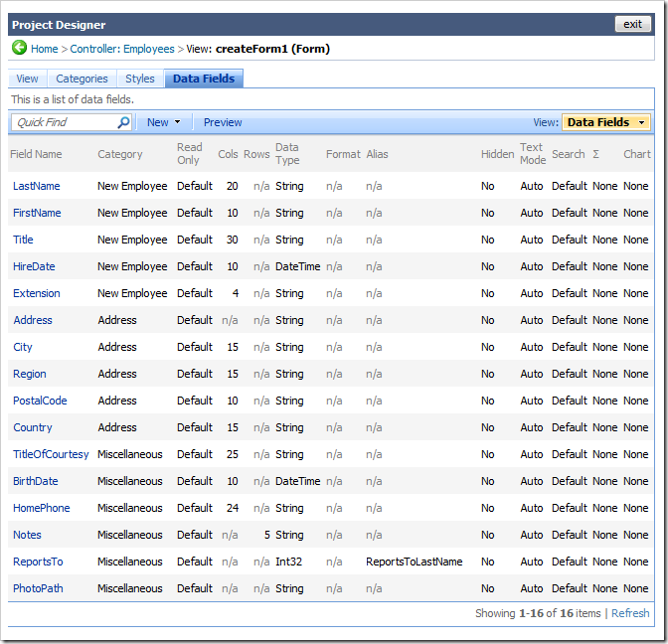Click the Cols value 30 in Title row
The image size is (668, 644).
click(233, 240)
